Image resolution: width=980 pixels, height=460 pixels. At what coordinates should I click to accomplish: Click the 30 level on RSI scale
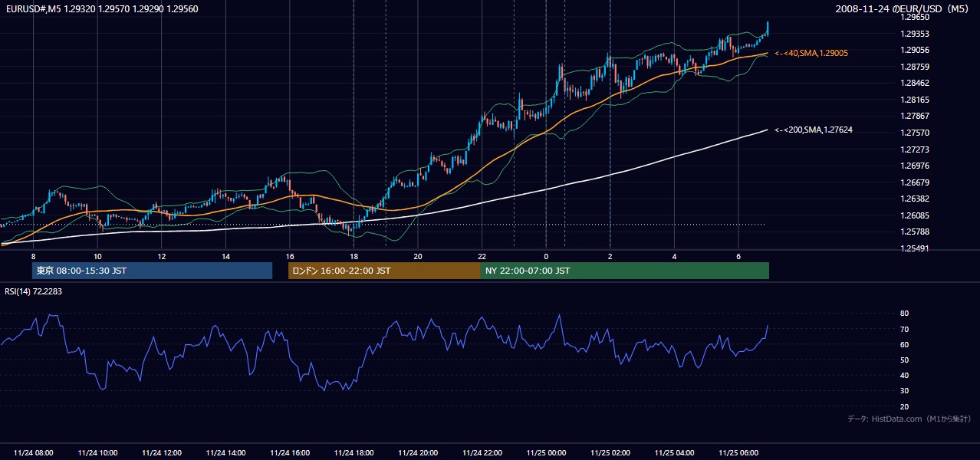coord(905,391)
